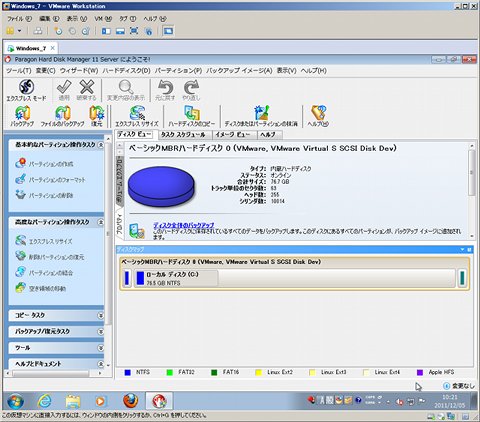Switch to エクスプレス モード (Express Mode) icon

pyautogui.click(x=26, y=87)
